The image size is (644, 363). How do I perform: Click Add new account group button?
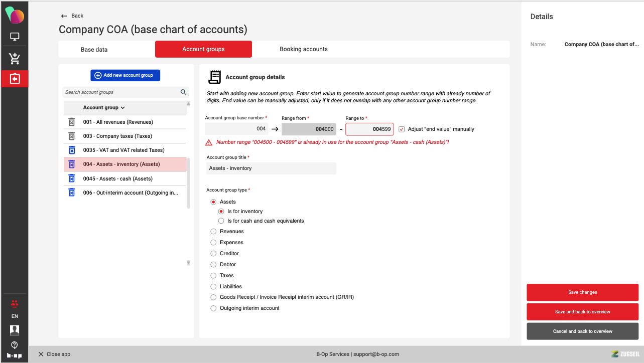(125, 75)
